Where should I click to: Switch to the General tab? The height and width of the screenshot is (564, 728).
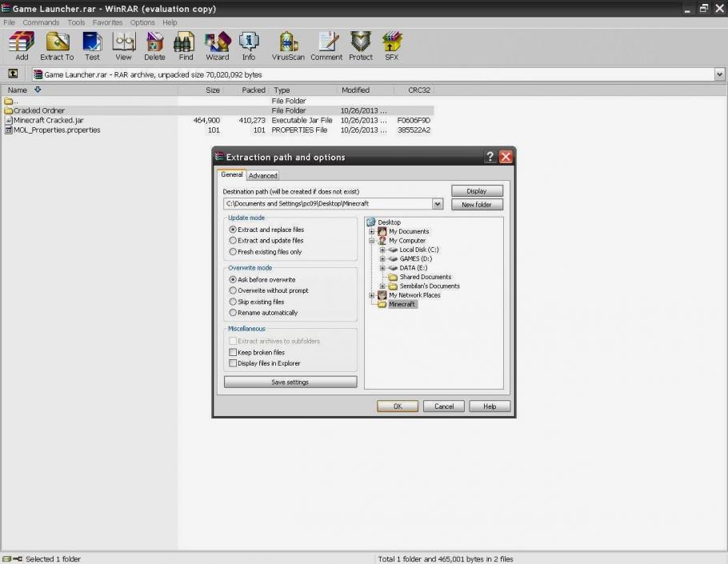(x=232, y=174)
